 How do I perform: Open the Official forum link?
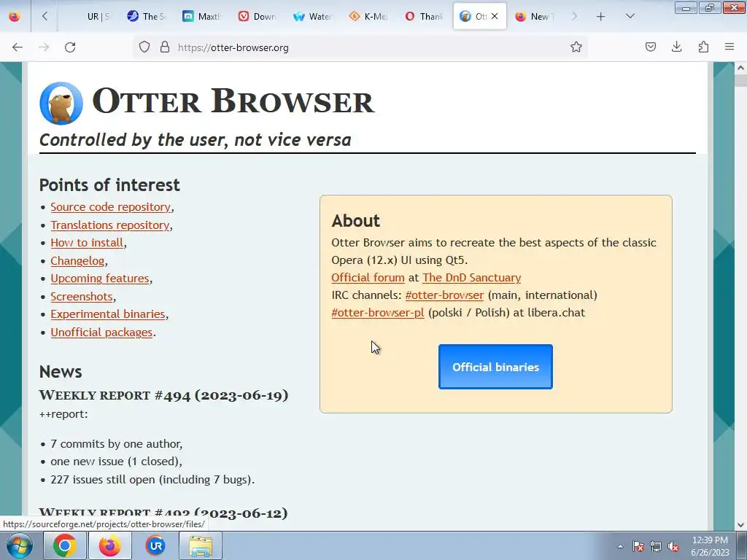[368, 278]
